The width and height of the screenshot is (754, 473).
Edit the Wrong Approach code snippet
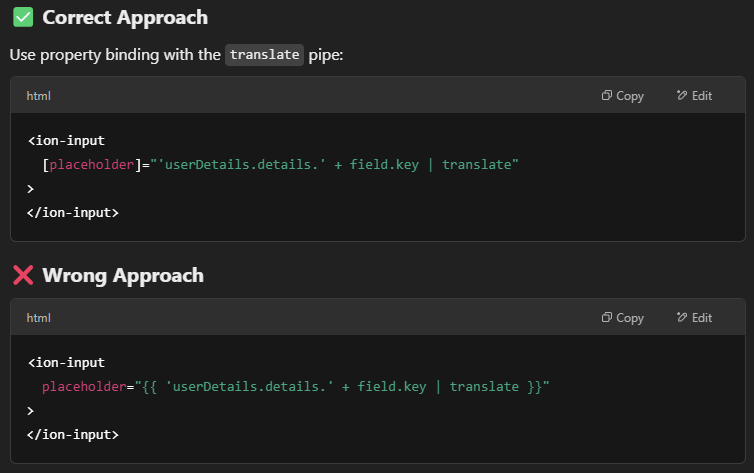(x=694, y=318)
